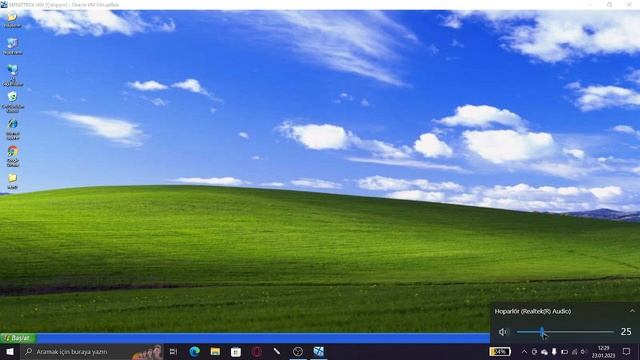Screen dimensions: 640x360
Task: Click the battery tray icon
Action: [564, 352]
